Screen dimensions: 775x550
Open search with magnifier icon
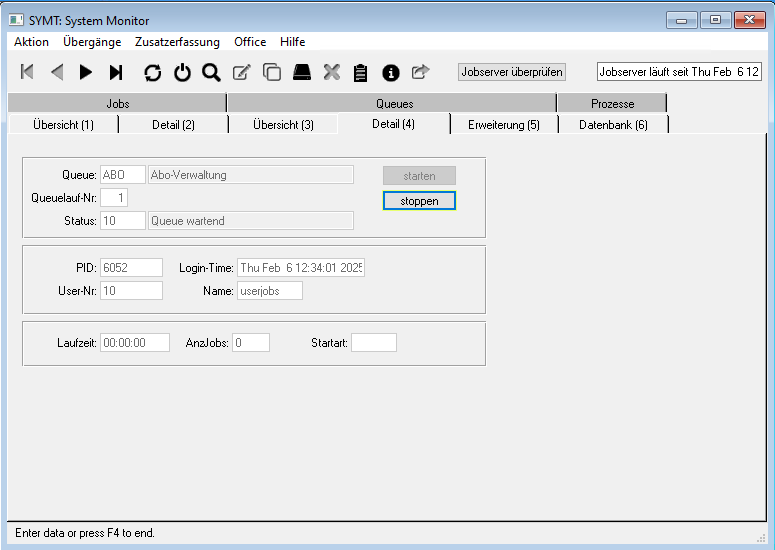[211, 72]
